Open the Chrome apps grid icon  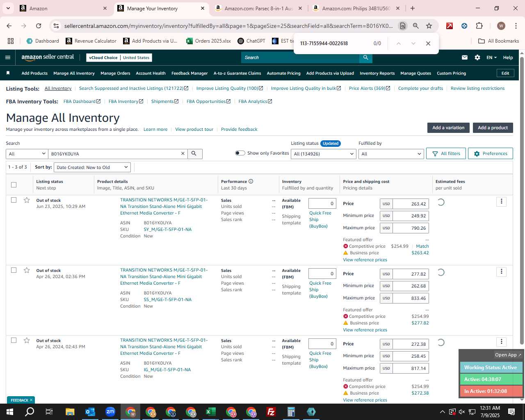pos(11,41)
